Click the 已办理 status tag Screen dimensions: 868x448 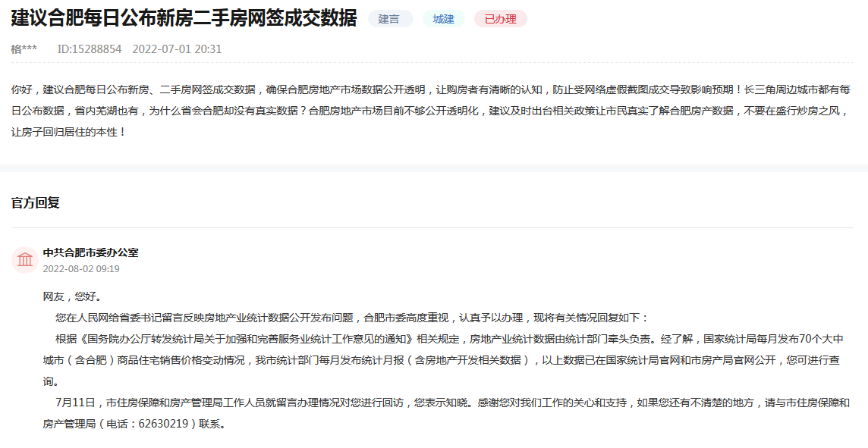click(x=501, y=19)
